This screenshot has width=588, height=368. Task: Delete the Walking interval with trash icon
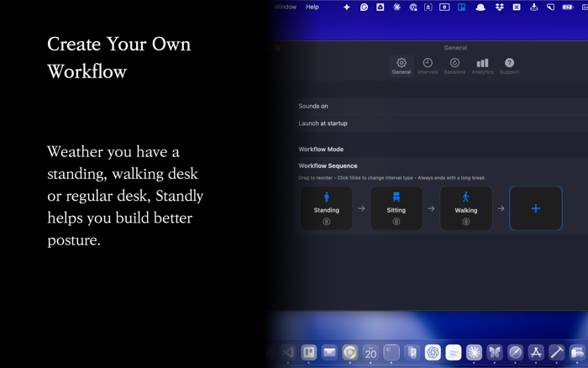click(x=465, y=222)
